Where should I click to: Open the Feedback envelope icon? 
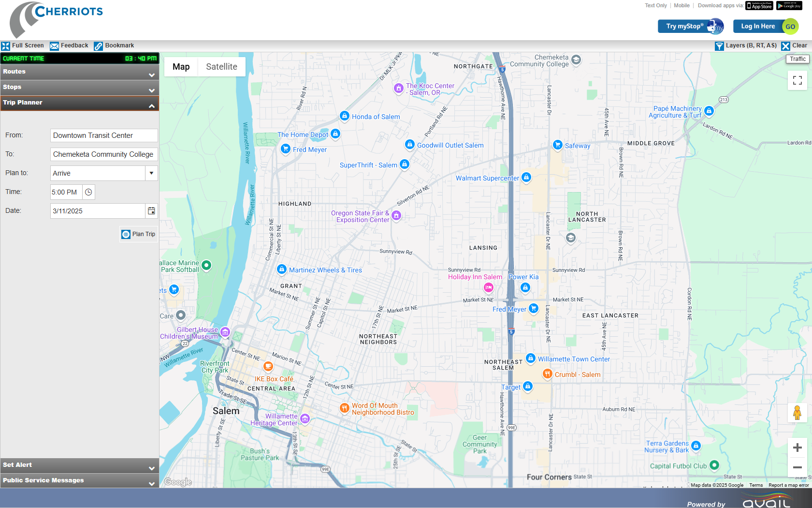click(x=54, y=46)
